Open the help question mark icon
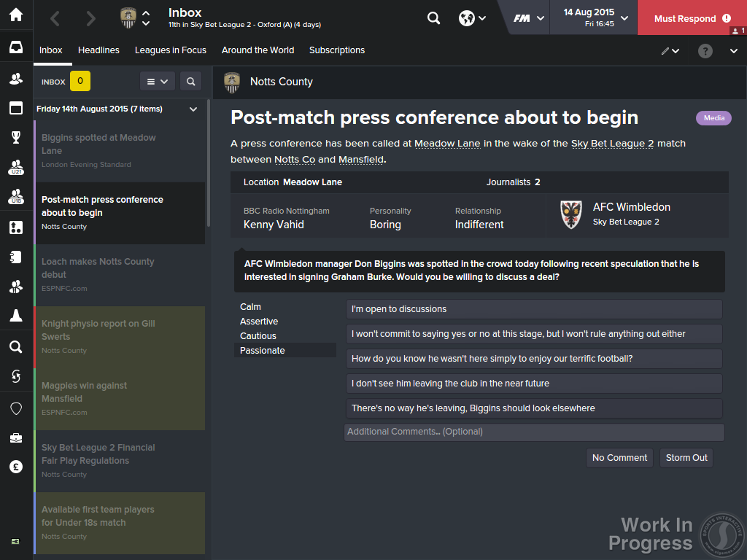 coord(705,51)
